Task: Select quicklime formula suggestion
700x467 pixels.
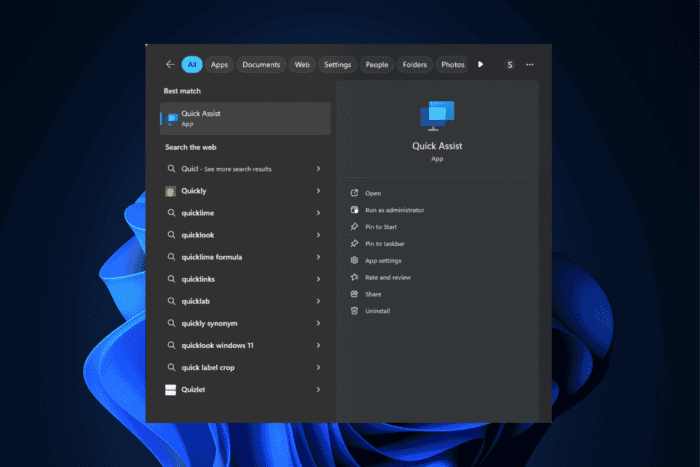Action: pyautogui.click(x=245, y=257)
